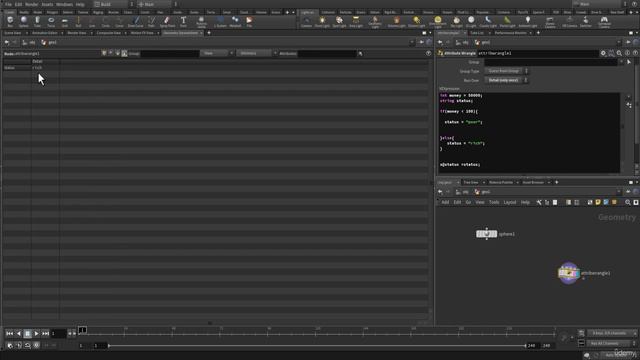Viewport: 640px width, 360px height.
Task: Switch to the Scene View tab
Action: point(13,33)
